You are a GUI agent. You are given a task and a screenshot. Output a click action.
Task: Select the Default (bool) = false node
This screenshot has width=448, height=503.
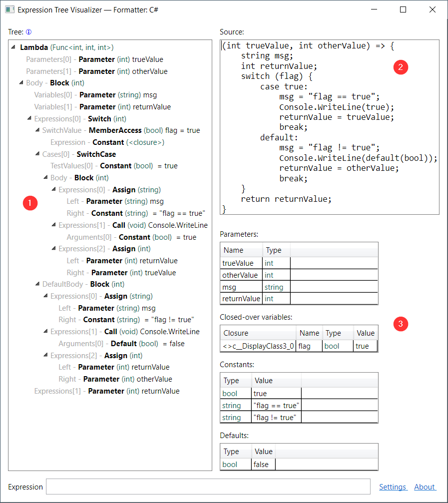124,343
